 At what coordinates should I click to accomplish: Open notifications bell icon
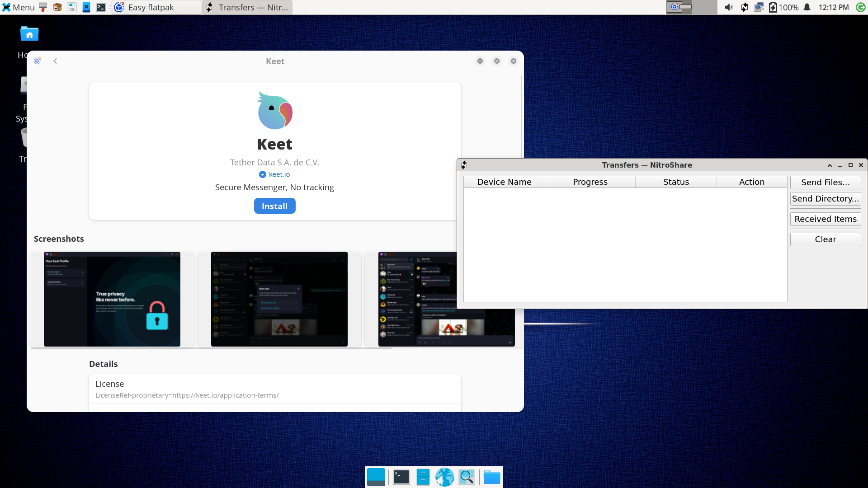807,7
